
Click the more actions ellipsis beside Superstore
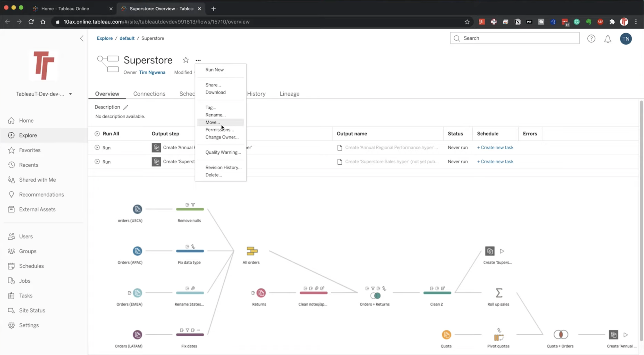click(x=198, y=60)
